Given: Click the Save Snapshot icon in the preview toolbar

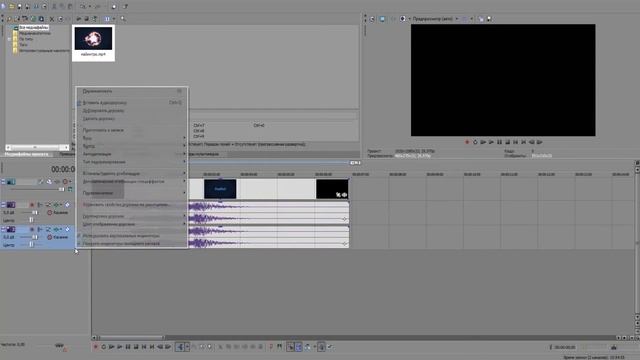Looking at the screenshot, I should (489, 19).
